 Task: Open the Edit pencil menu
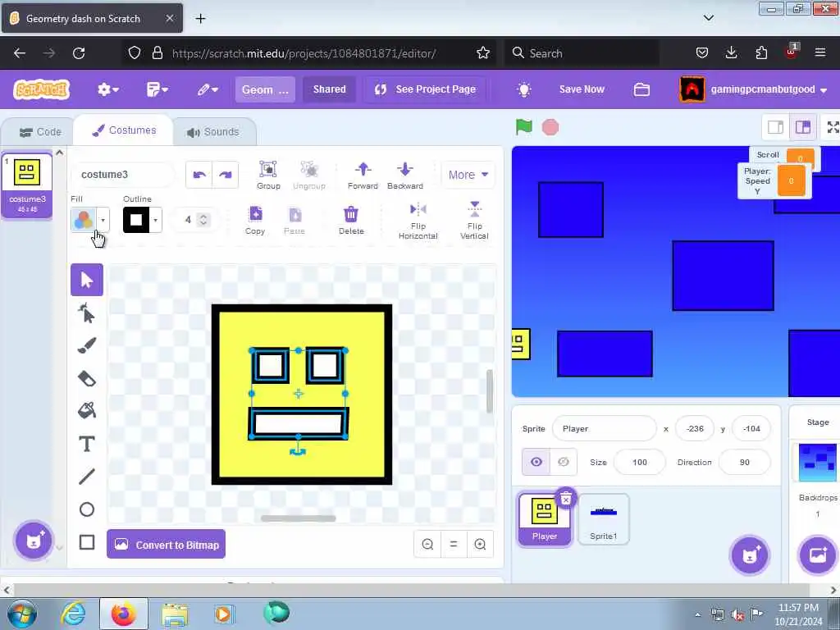207,89
